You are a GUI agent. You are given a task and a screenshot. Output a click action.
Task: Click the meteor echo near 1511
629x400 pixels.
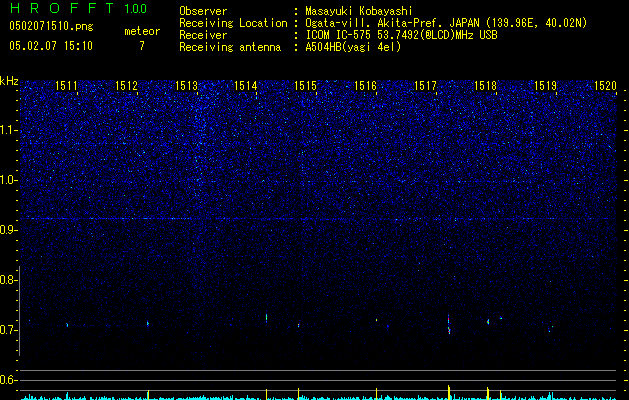coord(67,325)
